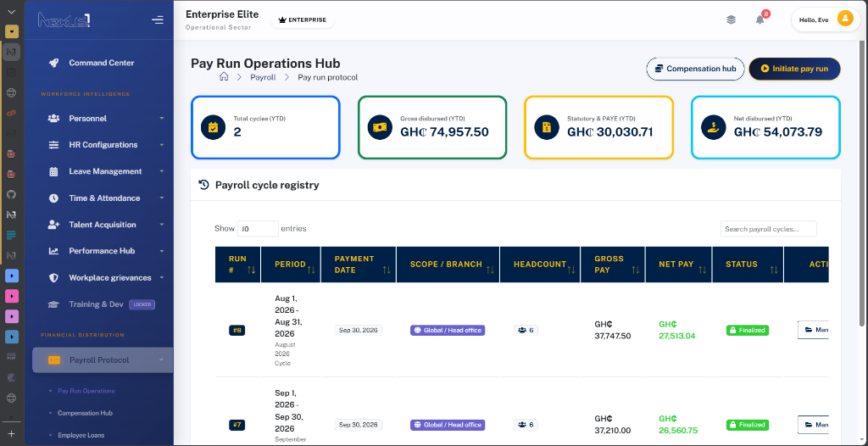Click the page vertical scrollbar
Image resolution: width=868 pixels, height=446 pixels.
pyautogui.click(x=864, y=183)
